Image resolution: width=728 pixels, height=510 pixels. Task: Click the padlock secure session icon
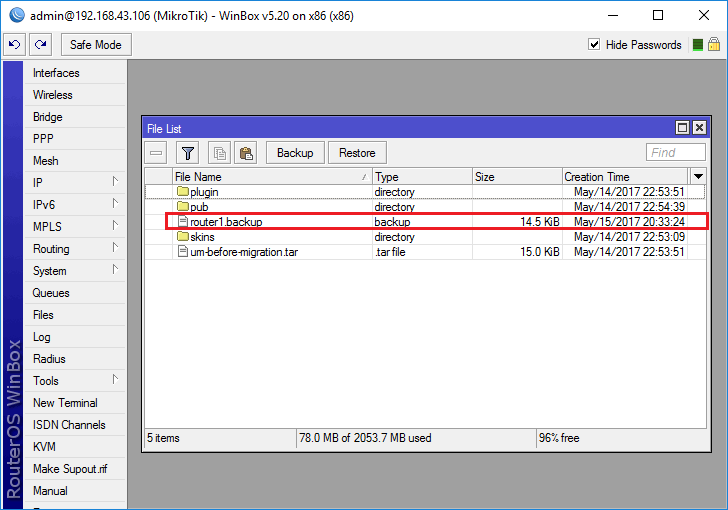714,45
